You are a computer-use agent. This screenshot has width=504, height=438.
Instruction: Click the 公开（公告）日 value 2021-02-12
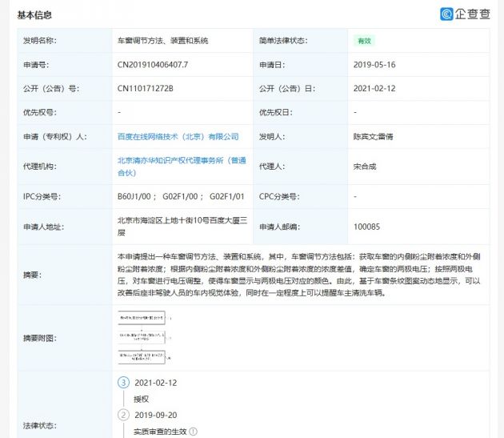click(x=374, y=89)
